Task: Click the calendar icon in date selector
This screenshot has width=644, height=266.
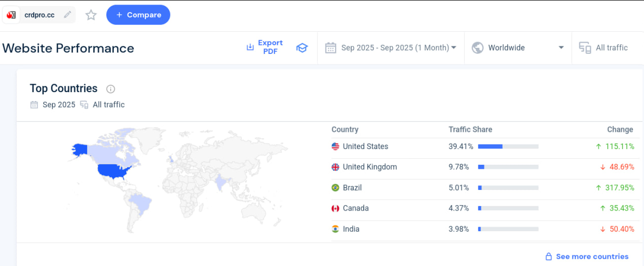Action: (x=331, y=48)
